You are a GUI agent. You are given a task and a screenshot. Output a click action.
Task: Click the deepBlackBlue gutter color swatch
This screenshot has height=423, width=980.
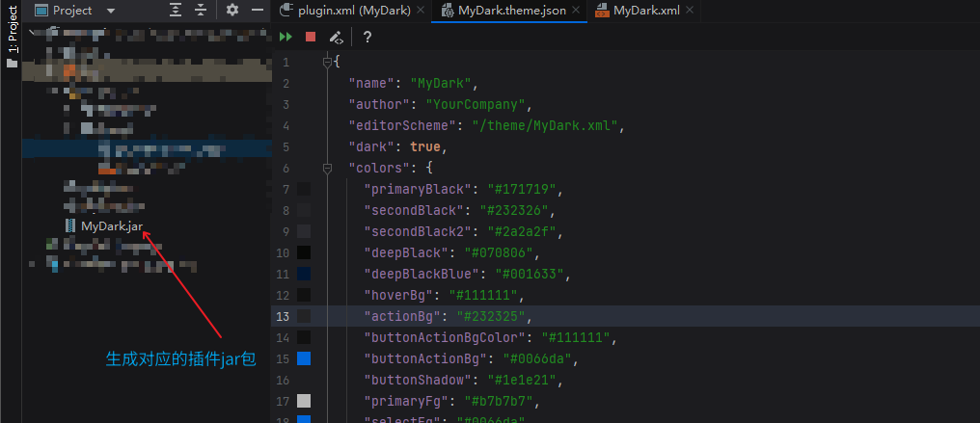tap(304, 274)
